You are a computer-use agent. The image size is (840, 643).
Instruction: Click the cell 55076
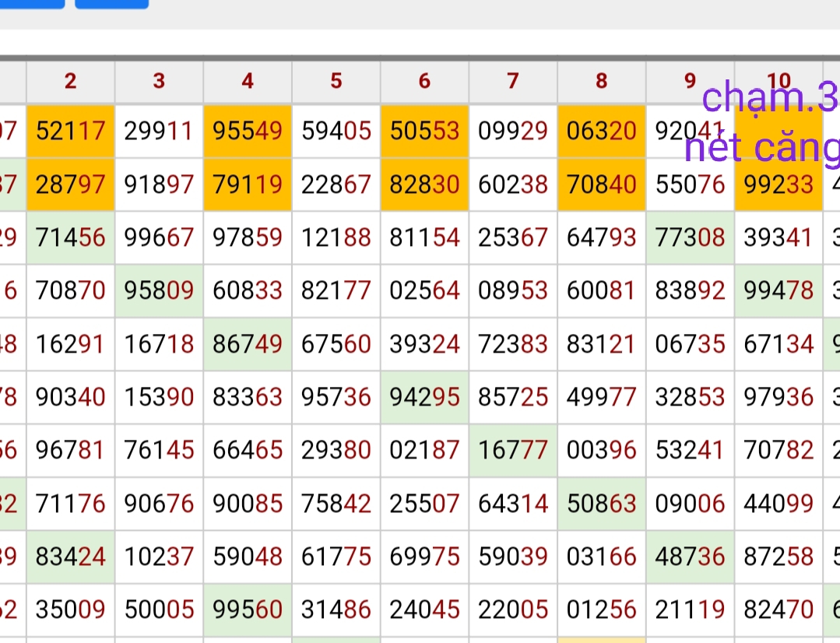pyautogui.click(x=690, y=184)
